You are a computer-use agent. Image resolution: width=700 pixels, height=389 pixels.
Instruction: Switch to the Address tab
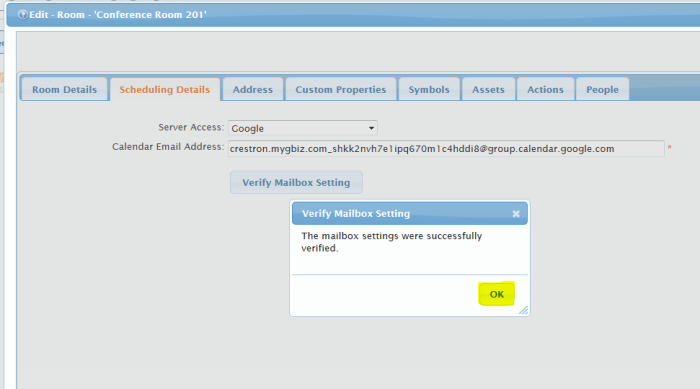click(253, 89)
